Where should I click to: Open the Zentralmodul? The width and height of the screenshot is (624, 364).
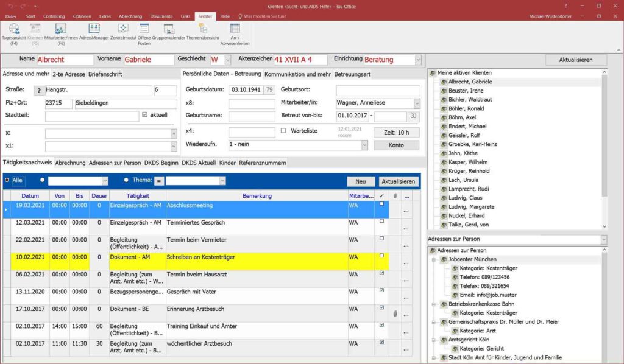[123, 32]
